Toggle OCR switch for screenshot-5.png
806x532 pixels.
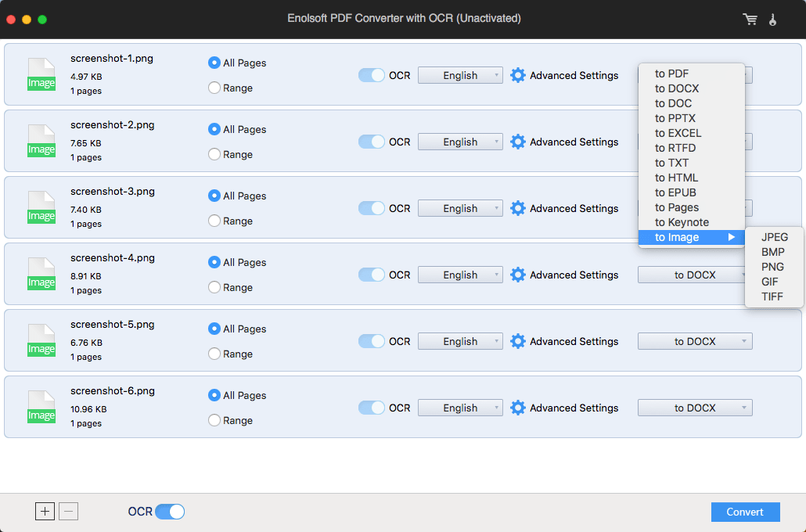(372, 341)
